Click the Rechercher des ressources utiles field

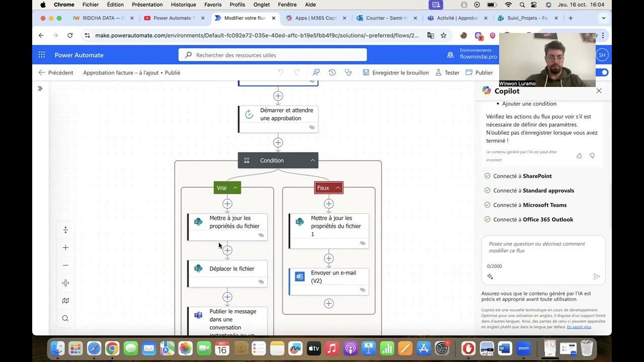pos(273,55)
